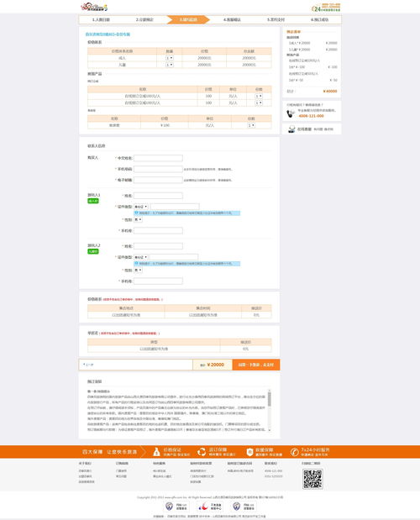Click traveler 2 name field
420x520 pixels.
158,246
